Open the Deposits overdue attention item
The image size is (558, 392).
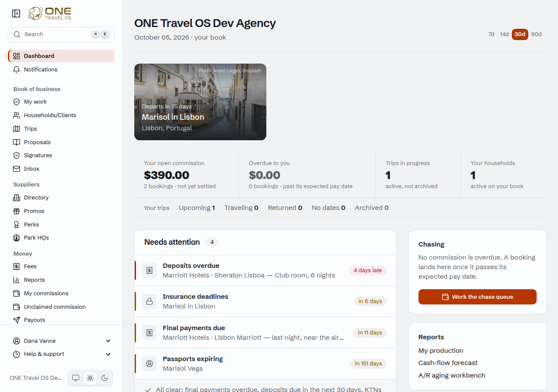pyautogui.click(x=265, y=270)
